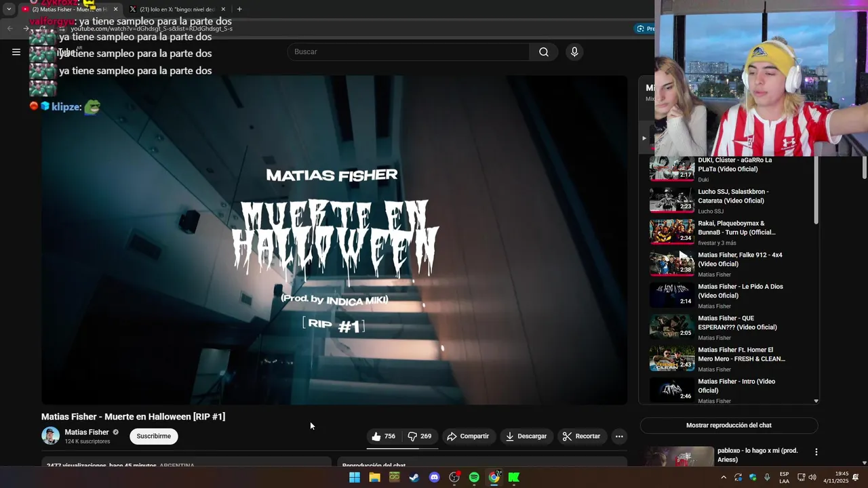Open options for pabloxo lo hago x mi
This screenshot has height=488, width=868.
click(x=816, y=452)
